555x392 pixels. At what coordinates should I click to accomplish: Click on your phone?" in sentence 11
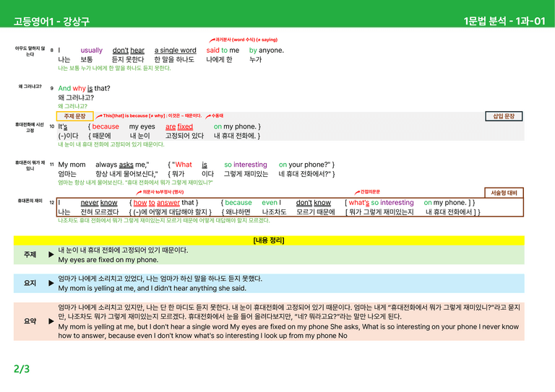[x=304, y=165]
